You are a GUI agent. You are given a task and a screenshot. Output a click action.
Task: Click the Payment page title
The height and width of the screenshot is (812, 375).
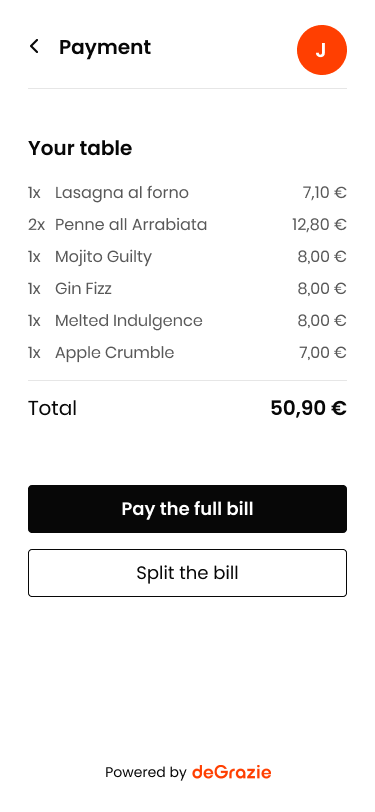click(x=105, y=47)
